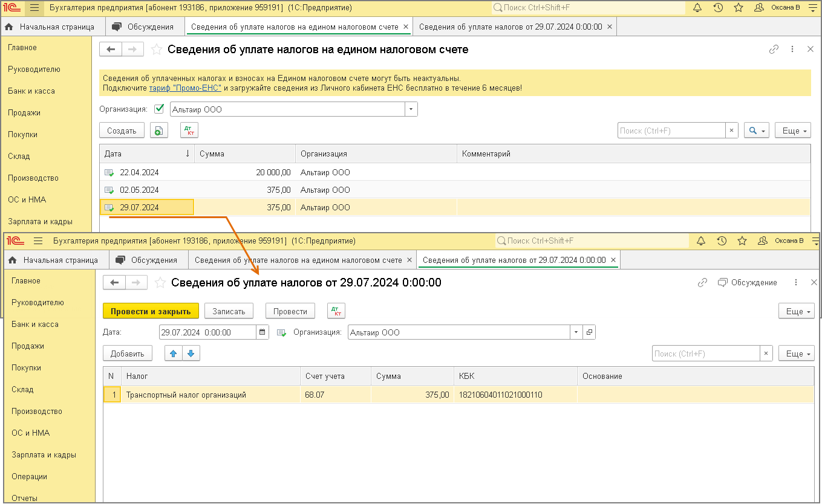Open the main menu in the list window
The width and height of the screenshot is (822, 504).
[x=34, y=8]
